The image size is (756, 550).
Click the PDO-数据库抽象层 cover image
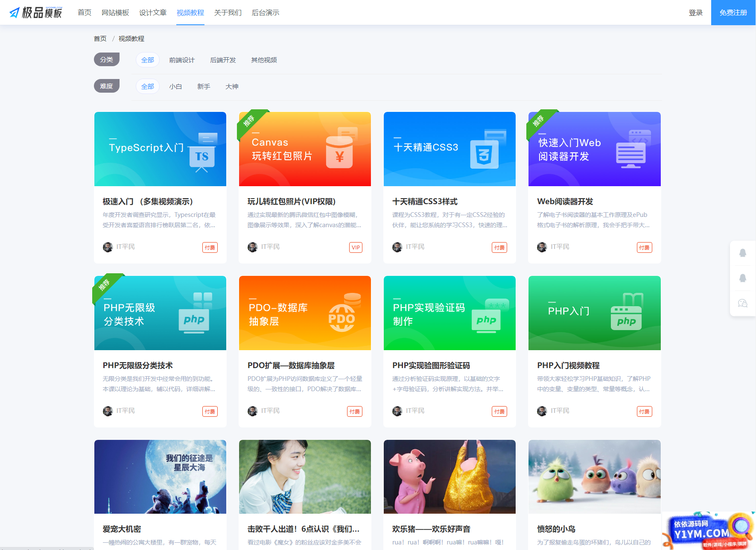[x=305, y=313]
